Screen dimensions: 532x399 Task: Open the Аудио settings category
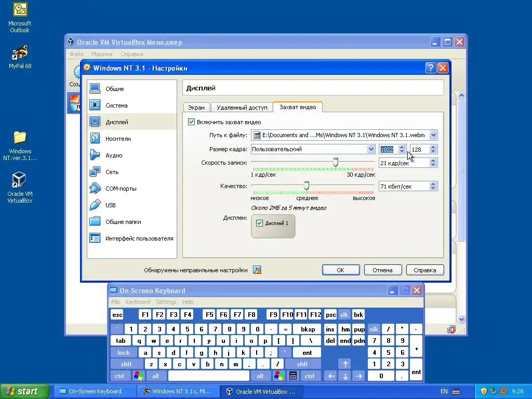click(x=131, y=155)
